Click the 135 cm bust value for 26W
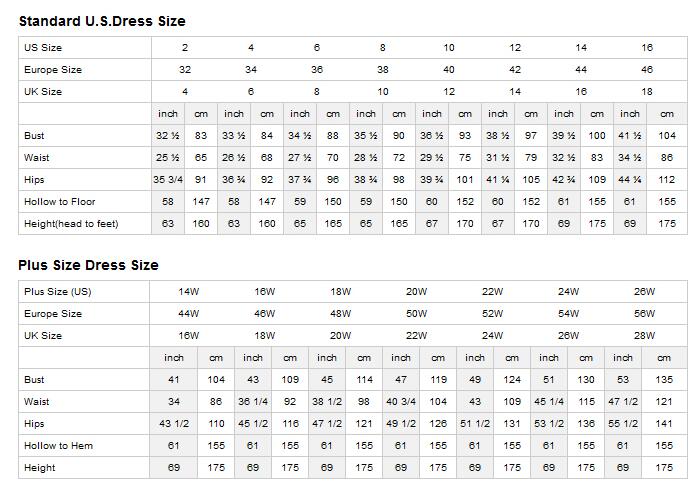This screenshot has width=693, height=488. pyautogui.click(x=664, y=380)
